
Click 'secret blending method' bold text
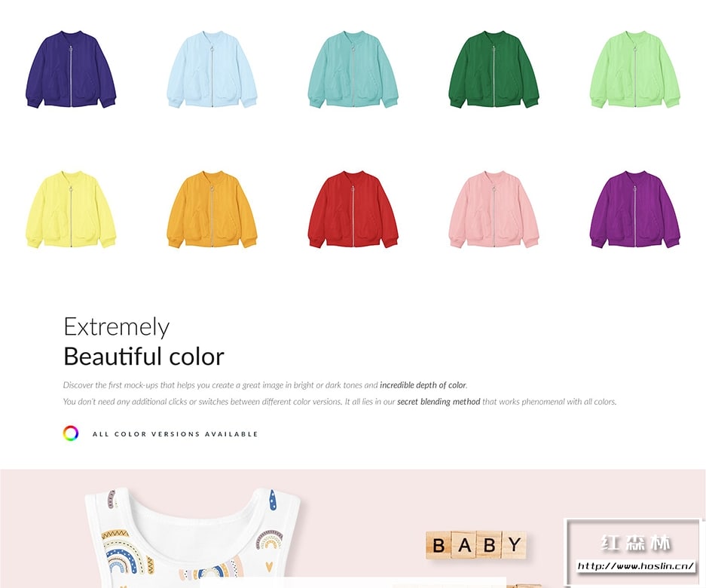point(439,402)
